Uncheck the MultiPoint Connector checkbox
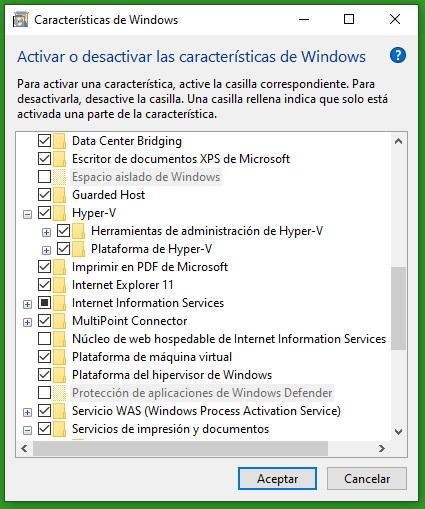The width and height of the screenshot is (425, 509). point(44,321)
